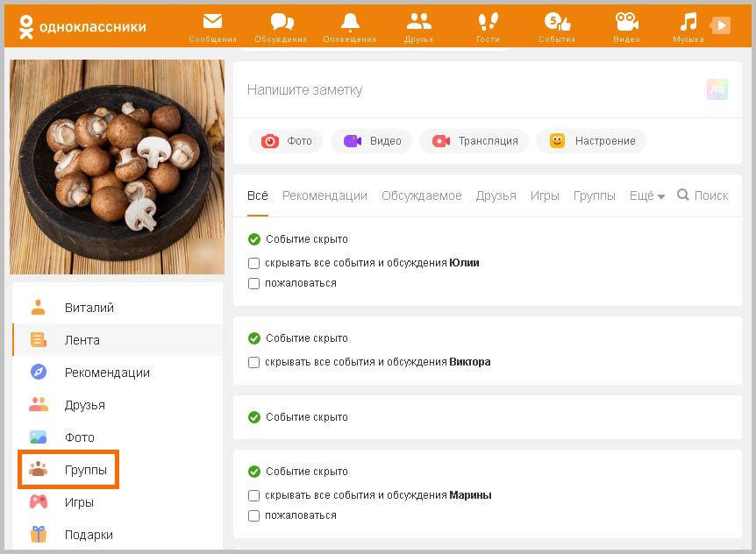This screenshot has width=756, height=554.
Task: Click Поиск text in feed tabs
Action: (x=711, y=195)
